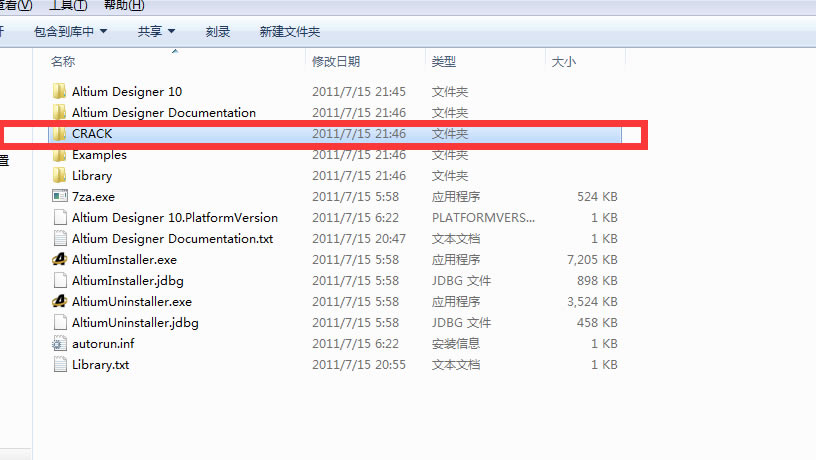816x460 pixels.
Task: Click the Altium Designer Documentation folder icon
Action: (59, 112)
